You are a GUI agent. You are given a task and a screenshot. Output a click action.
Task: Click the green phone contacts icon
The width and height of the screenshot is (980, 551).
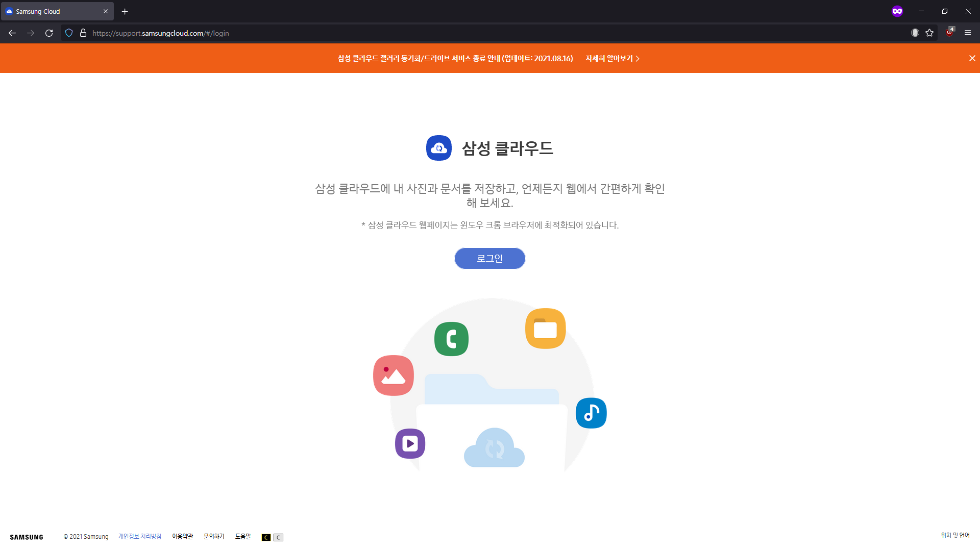(x=451, y=339)
